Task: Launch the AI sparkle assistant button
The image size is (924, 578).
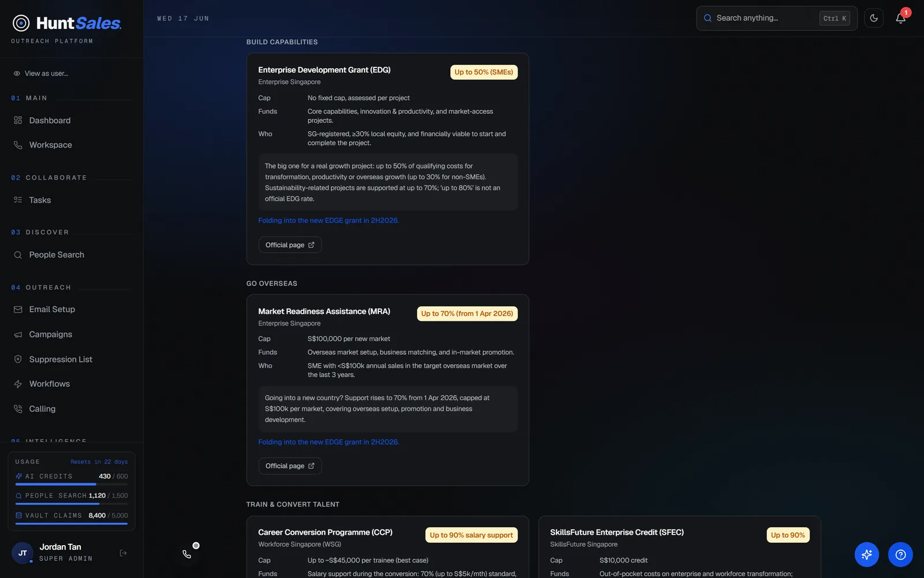Action: click(x=866, y=554)
